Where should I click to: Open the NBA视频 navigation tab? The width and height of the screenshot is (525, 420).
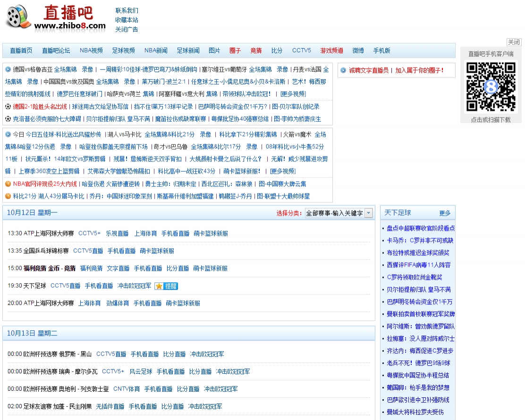click(91, 50)
